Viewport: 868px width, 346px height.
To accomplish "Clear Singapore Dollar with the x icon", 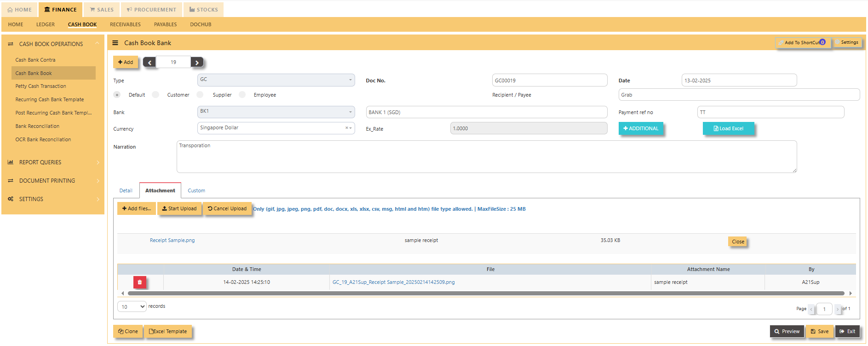I will 346,128.
